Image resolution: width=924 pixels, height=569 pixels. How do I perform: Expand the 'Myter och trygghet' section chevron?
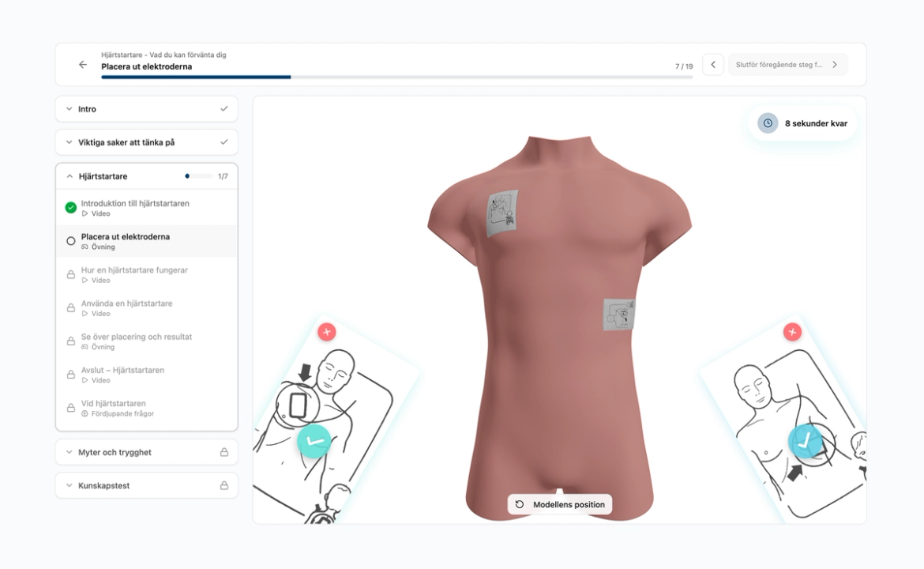pos(69,452)
